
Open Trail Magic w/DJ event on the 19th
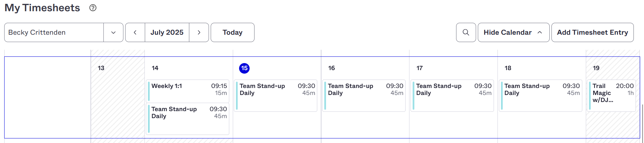(611, 95)
